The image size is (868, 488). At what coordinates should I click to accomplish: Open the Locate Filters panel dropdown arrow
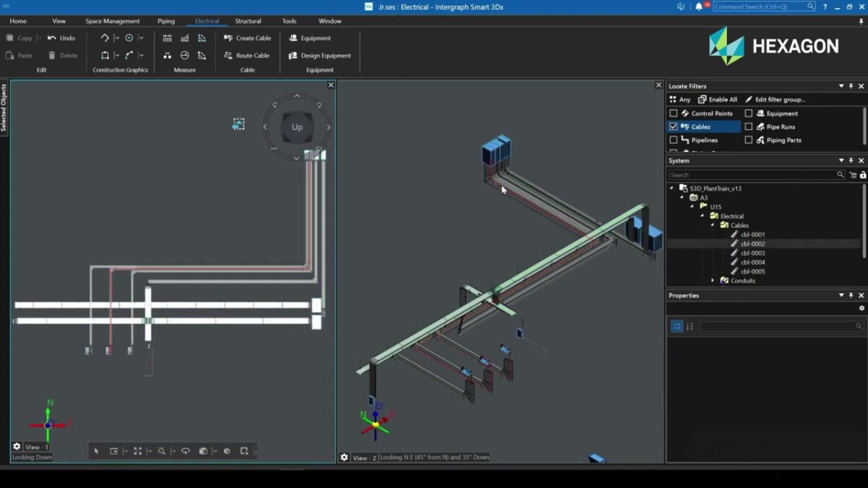click(x=841, y=86)
